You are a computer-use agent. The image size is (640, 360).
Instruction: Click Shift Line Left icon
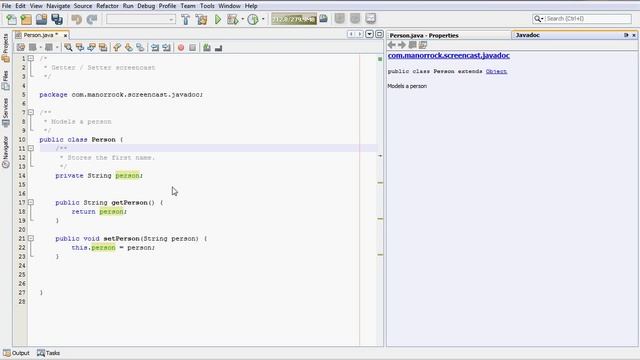[x=155, y=47]
